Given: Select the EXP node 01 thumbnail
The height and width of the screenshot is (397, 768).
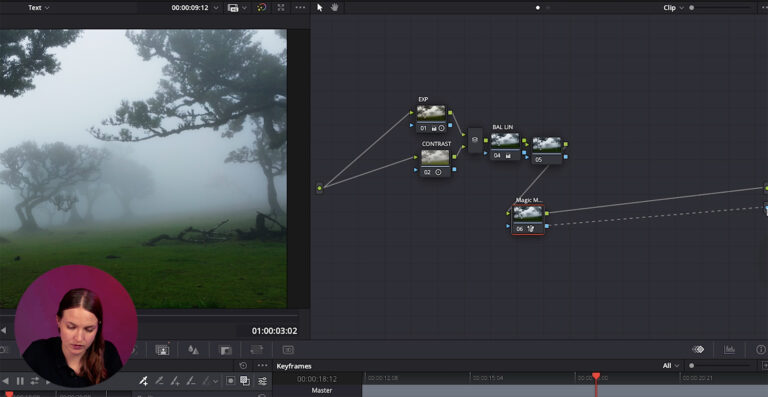Looking at the screenshot, I should click(x=431, y=113).
